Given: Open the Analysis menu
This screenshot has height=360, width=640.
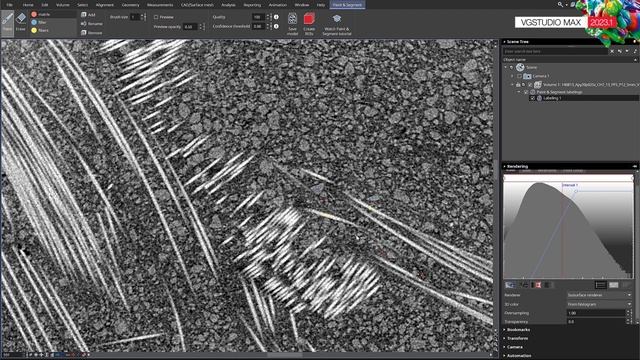Looking at the screenshot, I should 228,5.
